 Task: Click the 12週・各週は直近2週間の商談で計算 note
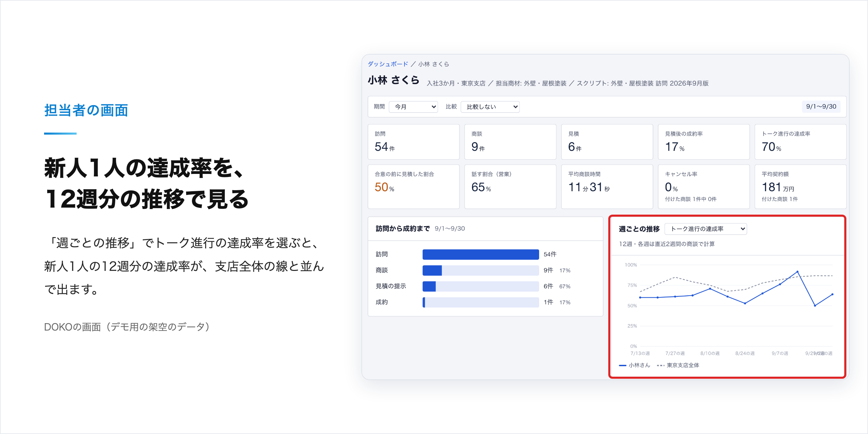click(667, 244)
